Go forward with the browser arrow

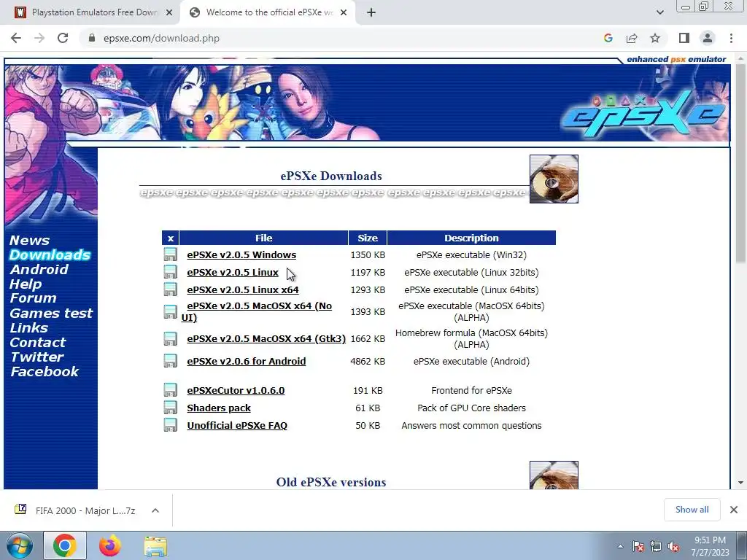pos(39,38)
